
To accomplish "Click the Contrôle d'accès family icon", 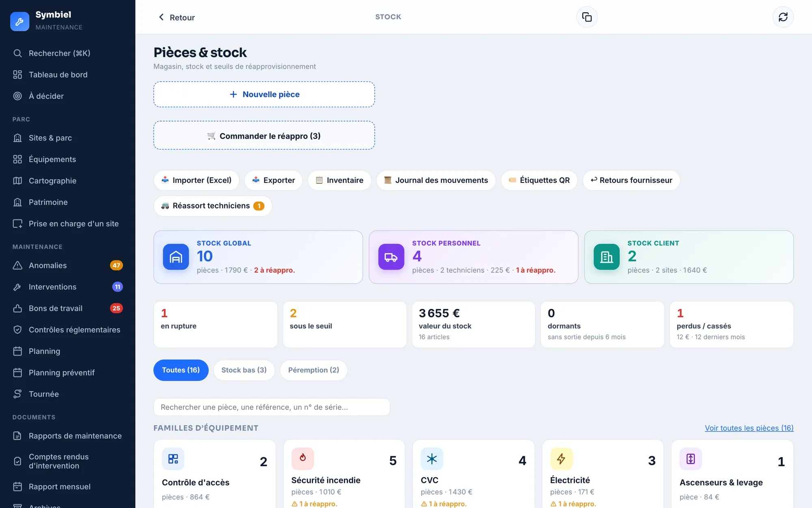I will [173, 459].
